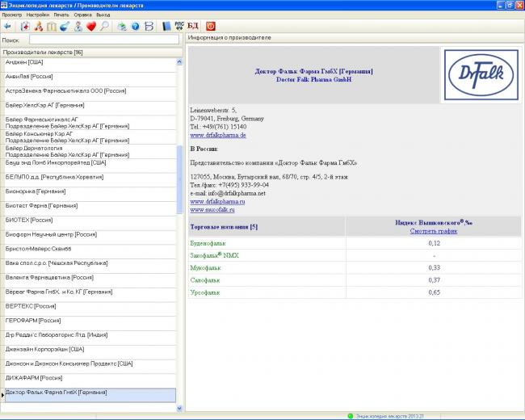Click the beige columns toolbar icon
525x420 pixels.
point(51,26)
